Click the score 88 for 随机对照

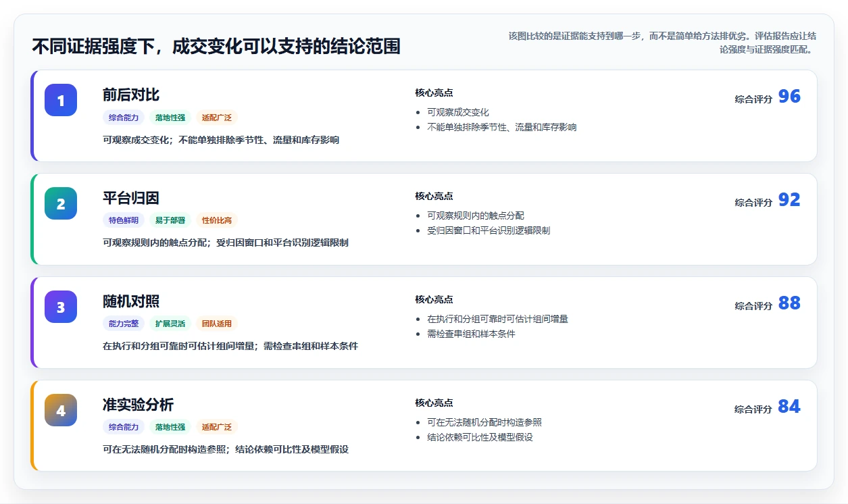pyautogui.click(x=789, y=303)
